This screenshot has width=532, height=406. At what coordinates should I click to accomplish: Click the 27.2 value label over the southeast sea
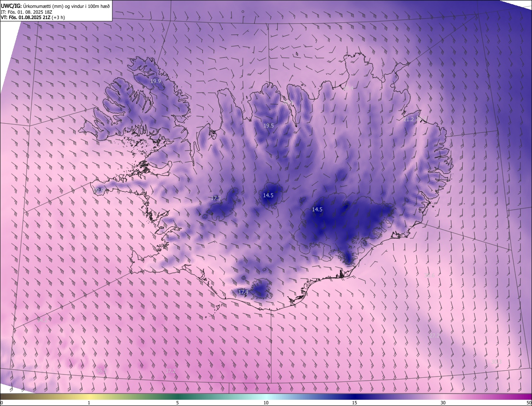(434, 335)
